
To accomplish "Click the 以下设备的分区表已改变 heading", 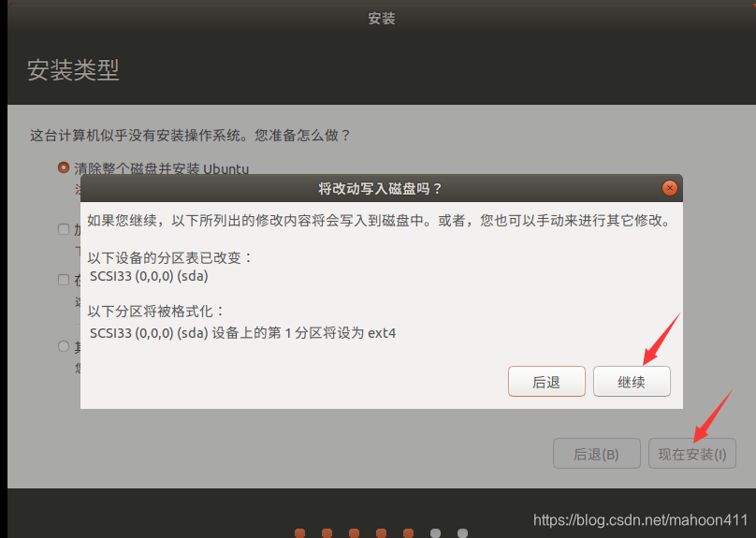I will (x=169, y=257).
